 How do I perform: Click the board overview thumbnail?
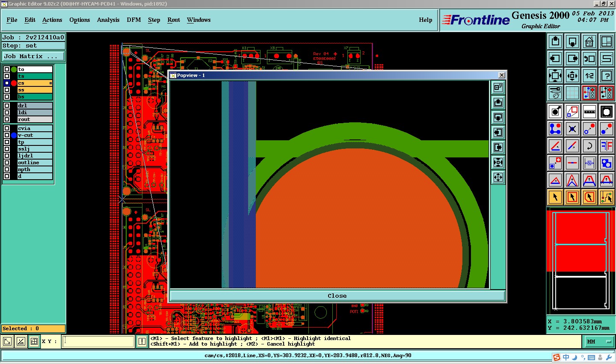581,261
